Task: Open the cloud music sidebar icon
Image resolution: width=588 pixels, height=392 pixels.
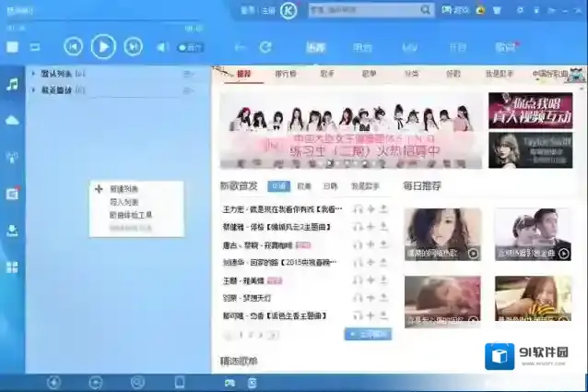Action: click(x=12, y=120)
